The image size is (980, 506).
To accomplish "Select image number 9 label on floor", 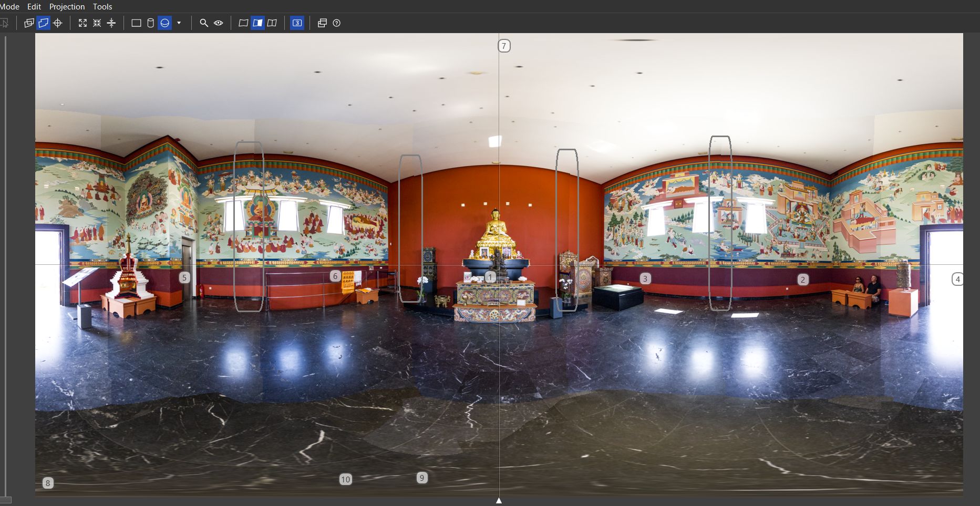I will (x=421, y=478).
